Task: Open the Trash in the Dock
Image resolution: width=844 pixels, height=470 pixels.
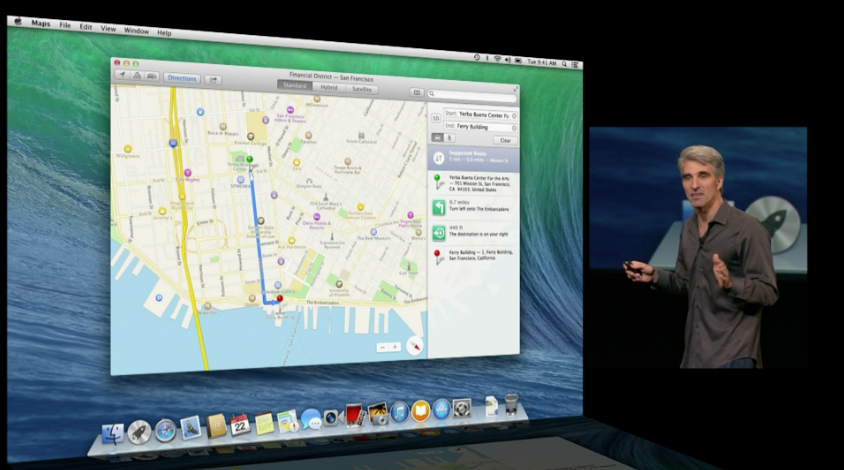Action: (511, 404)
